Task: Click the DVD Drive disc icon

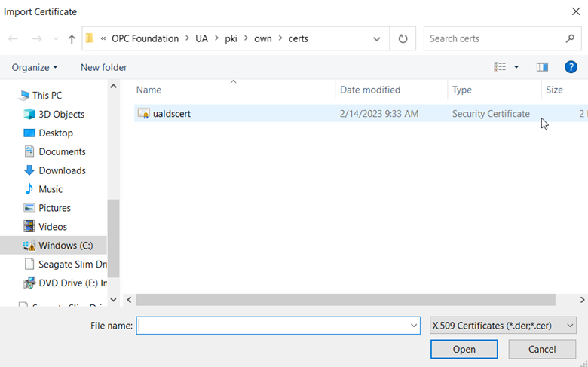Action: coord(29,283)
